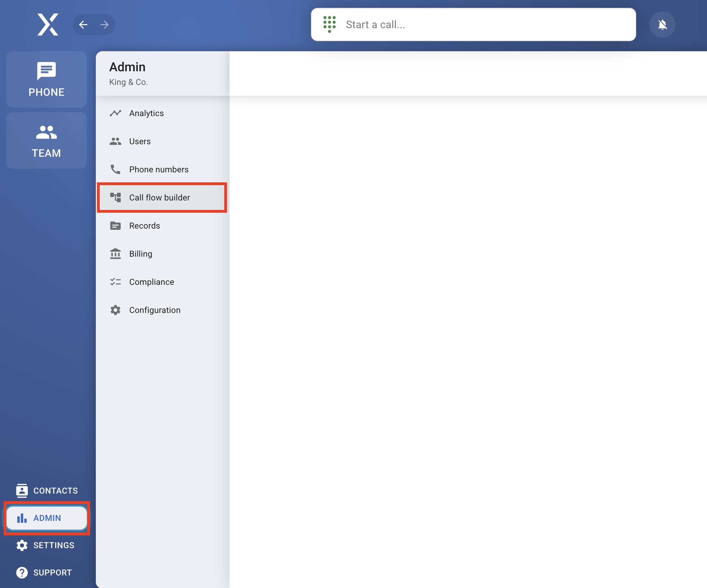Viewport: 707px width, 588px height.
Task: Go to CONTACTS in the sidebar
Action: [47, 491]
